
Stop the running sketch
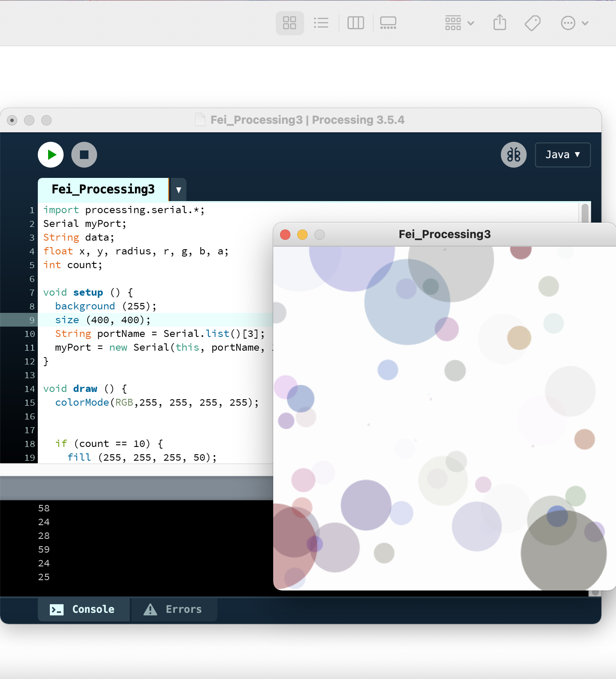pos(84,155)
